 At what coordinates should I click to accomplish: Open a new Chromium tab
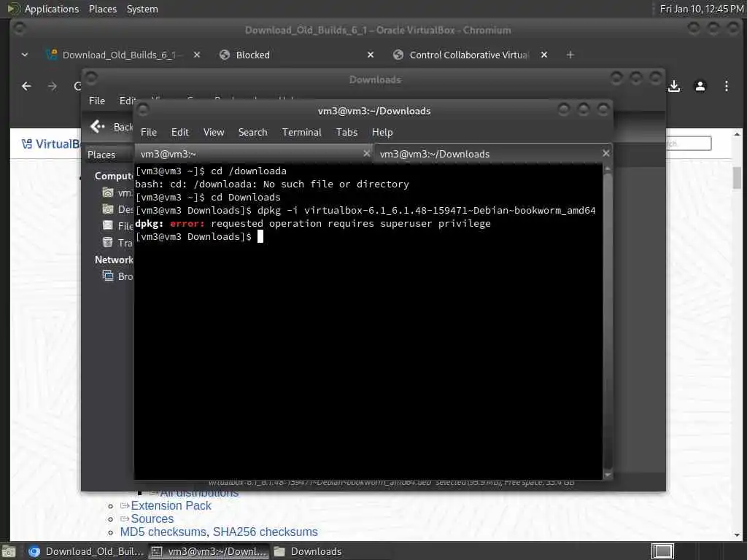[x=570, y=55]
